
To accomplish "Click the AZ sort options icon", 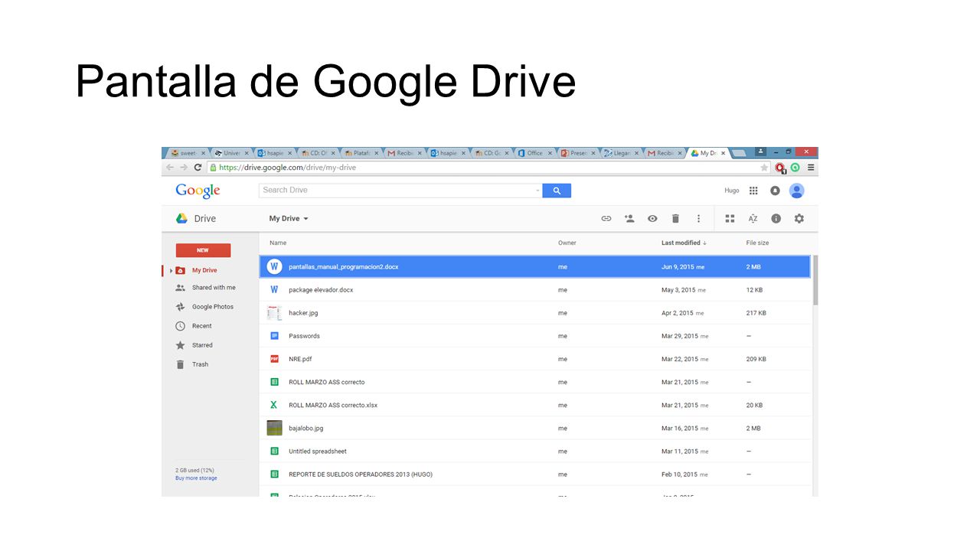I will 753,219.
